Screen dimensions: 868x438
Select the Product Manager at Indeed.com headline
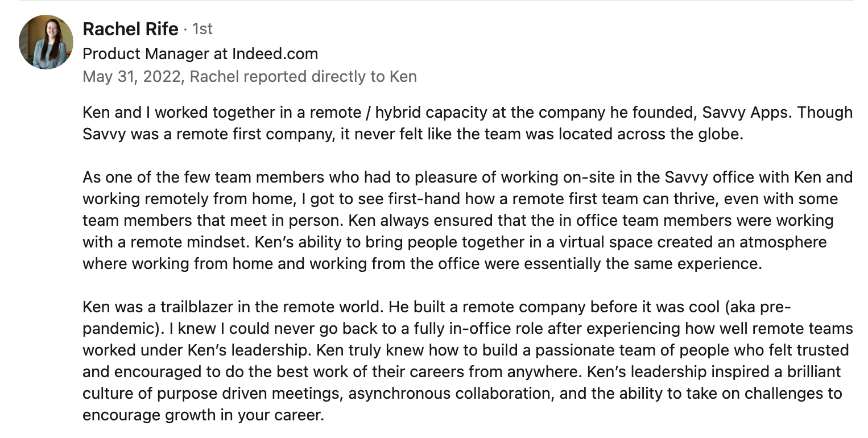[x=200, y=54]
